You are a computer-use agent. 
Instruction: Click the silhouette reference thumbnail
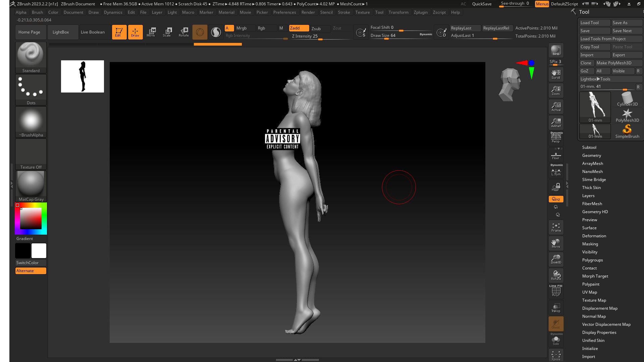click(83, 76)
